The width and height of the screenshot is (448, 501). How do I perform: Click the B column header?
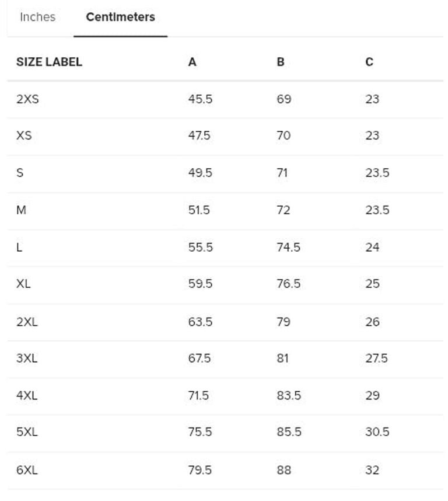tap(281, 62)
